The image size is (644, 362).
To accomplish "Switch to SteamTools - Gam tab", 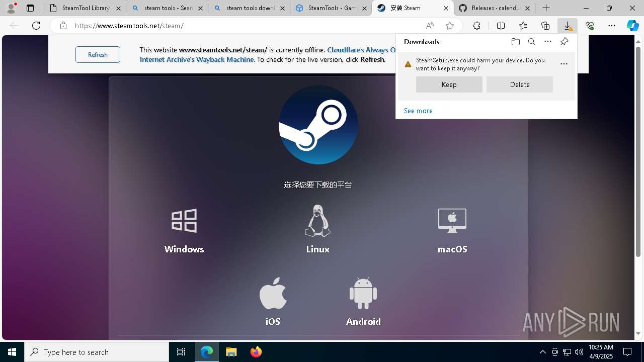I will coord(331,8).
